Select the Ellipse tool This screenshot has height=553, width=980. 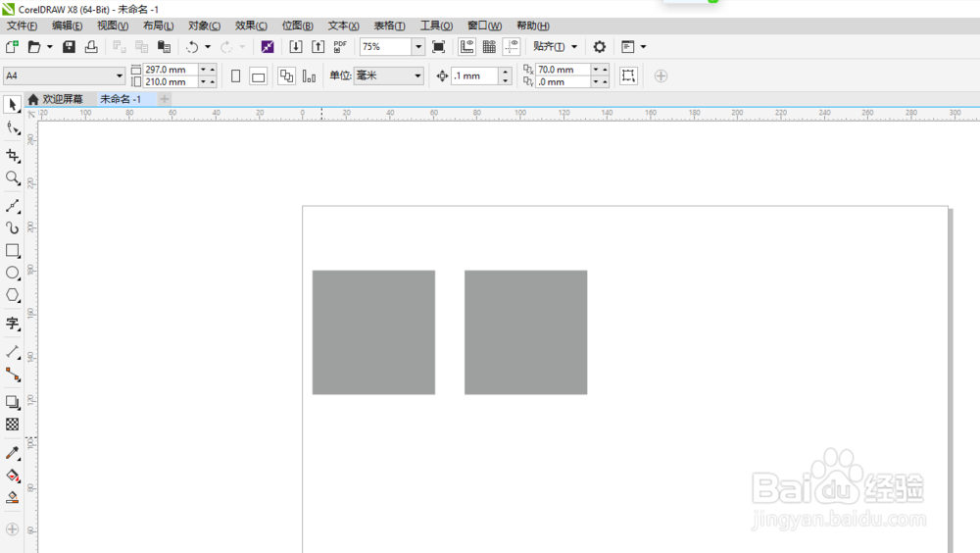click(x=12, y=273)
